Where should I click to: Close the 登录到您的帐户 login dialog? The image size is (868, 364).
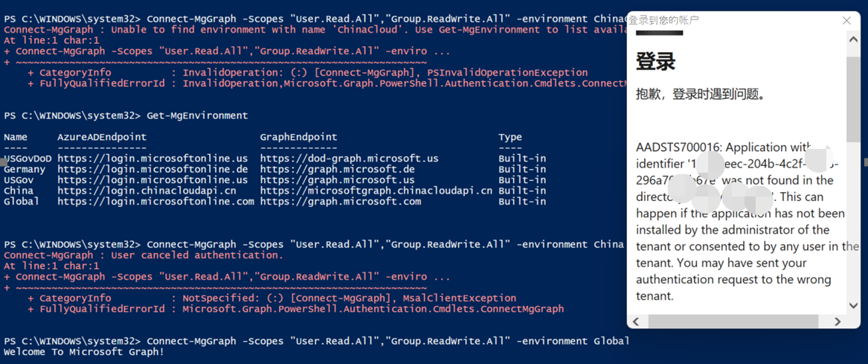[846, 20]
